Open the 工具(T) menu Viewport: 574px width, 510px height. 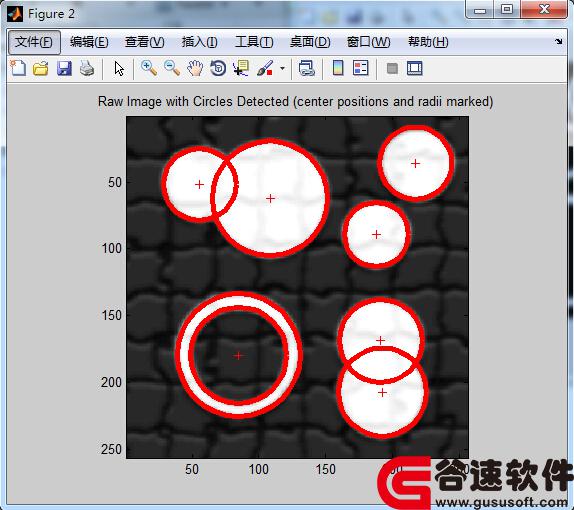click(x=254, y=42)
